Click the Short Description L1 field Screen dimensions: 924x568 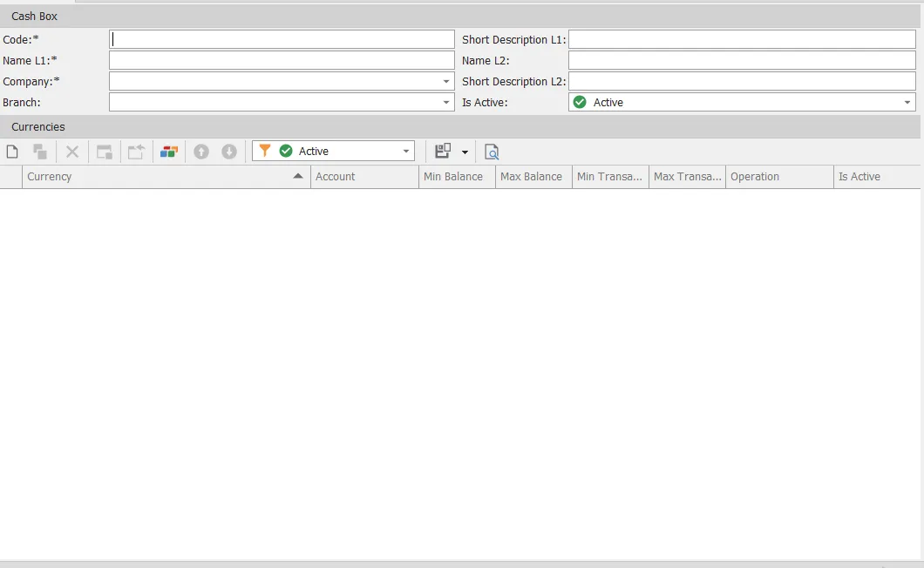coord(741,39)
